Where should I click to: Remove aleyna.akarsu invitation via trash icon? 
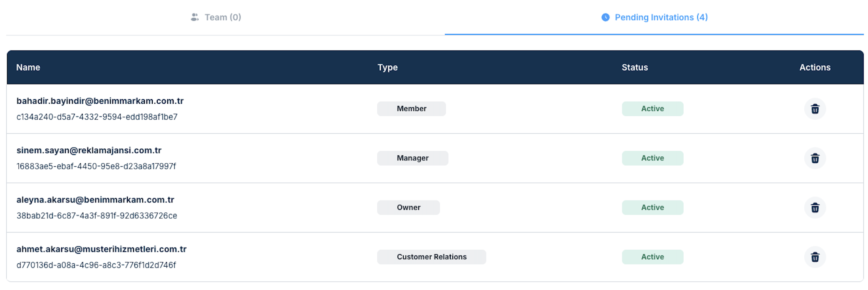815,207
